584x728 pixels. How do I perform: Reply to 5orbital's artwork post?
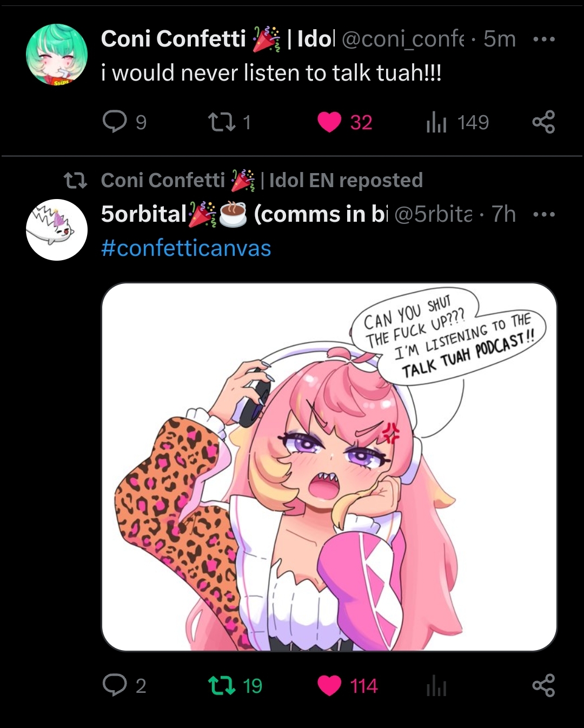(114, 685)
